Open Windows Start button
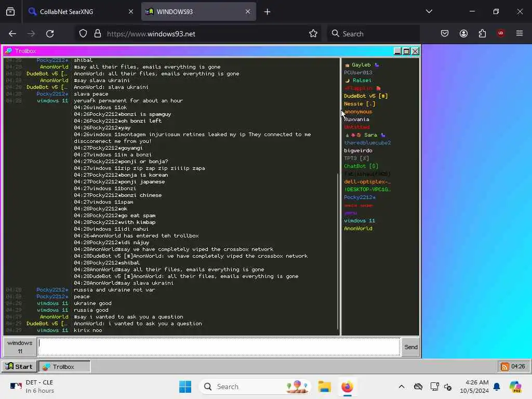This screenshot has width=532, height=399. 185,387
